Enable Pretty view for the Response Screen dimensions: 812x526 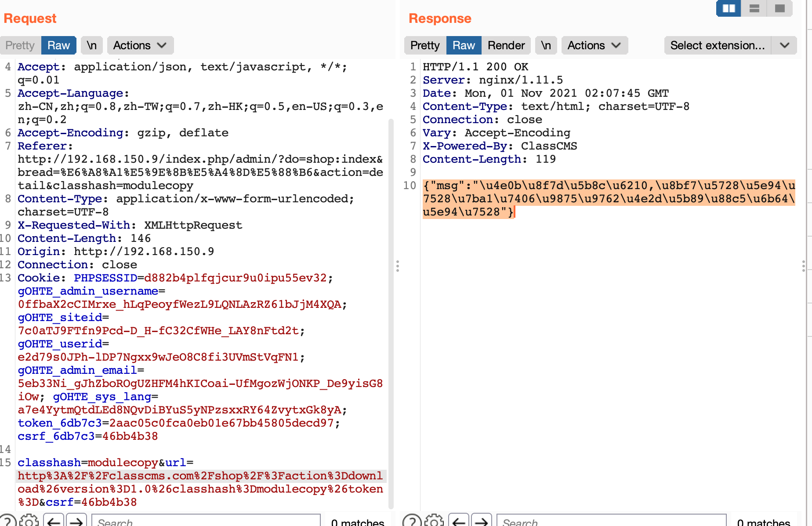tap(424, 45)
